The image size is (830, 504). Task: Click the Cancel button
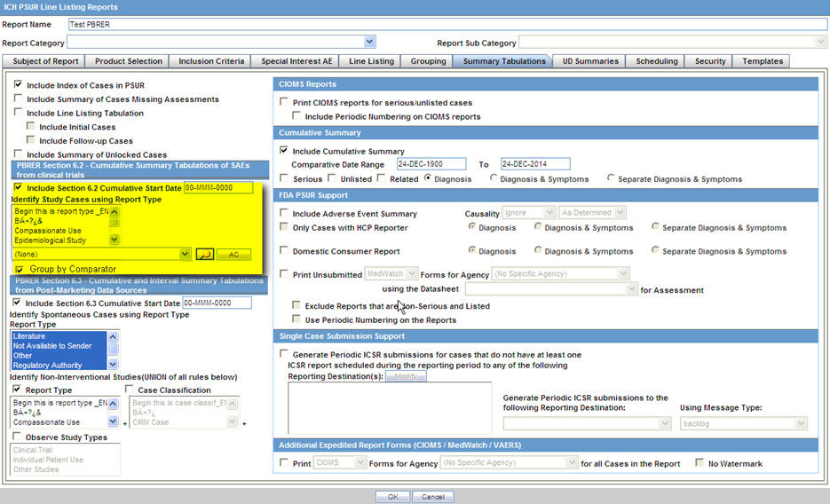(x=432, y=497)
